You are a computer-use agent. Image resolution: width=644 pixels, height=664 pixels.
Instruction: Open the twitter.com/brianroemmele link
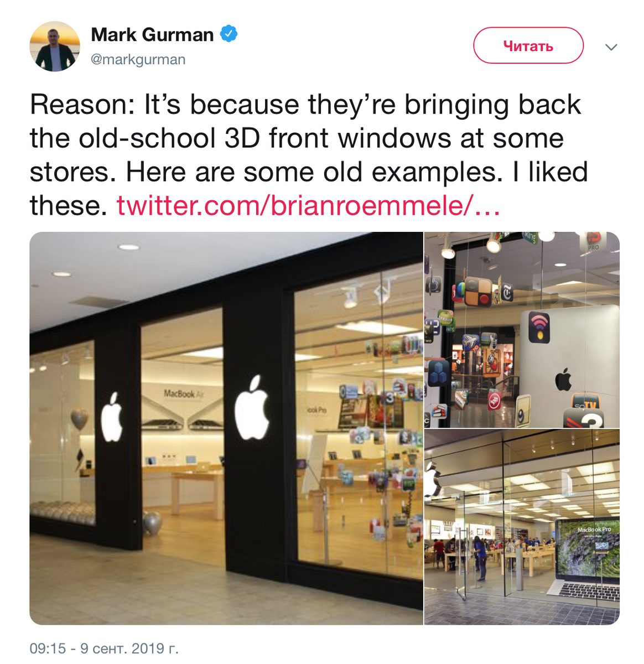pyautogui.click(x=308, y=206)
